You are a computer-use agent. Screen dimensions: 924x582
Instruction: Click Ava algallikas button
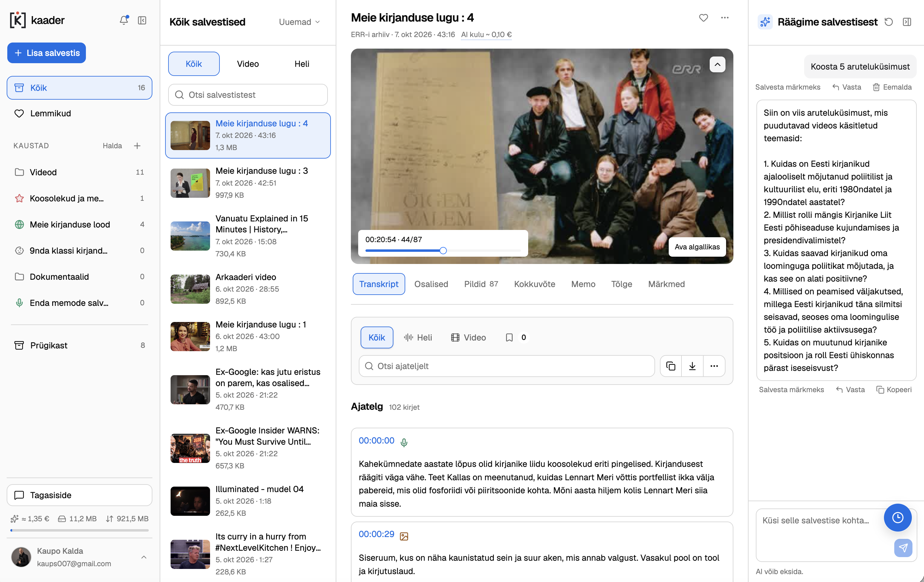pyautogui.click(x=697, y=247)
